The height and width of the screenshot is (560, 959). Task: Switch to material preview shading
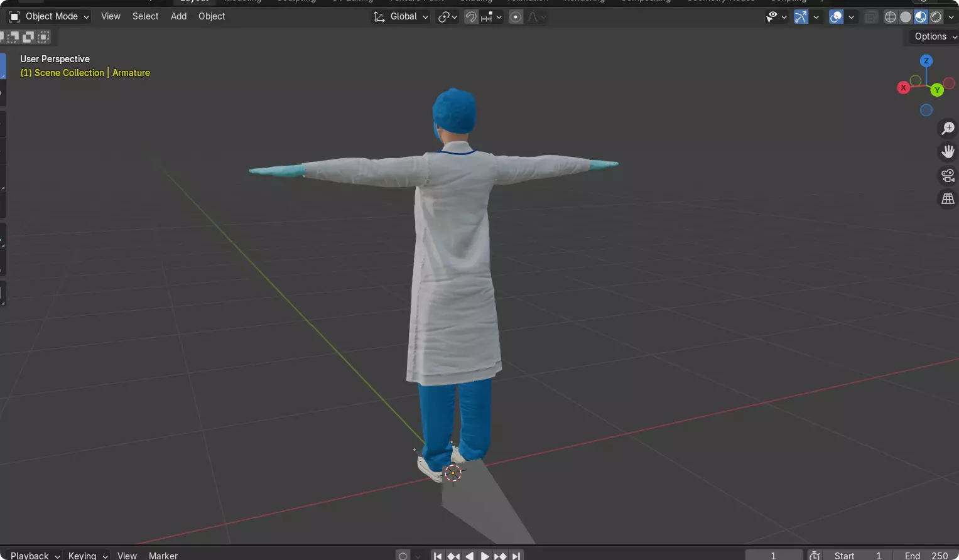pos(920,17)
